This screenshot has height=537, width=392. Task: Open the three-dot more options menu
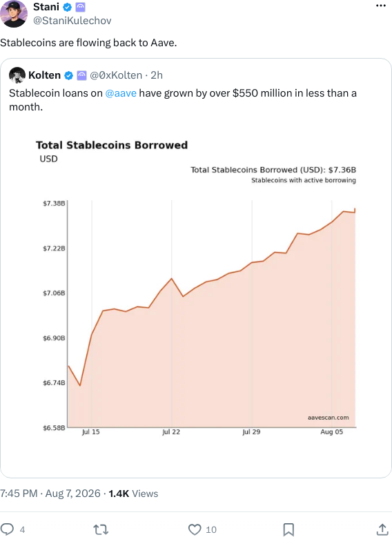[381, 6]
